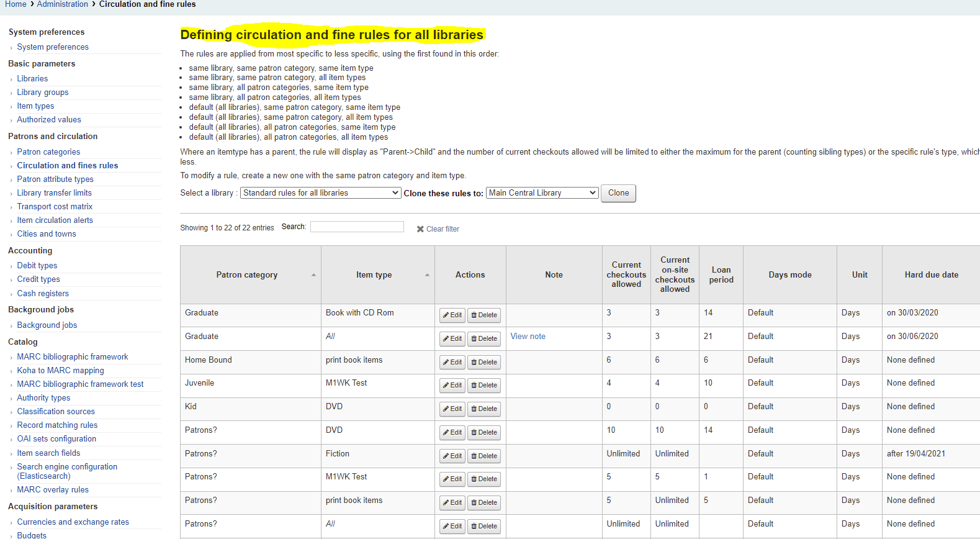Delete the Patrons? DVD rule

[x=484, y=433]
